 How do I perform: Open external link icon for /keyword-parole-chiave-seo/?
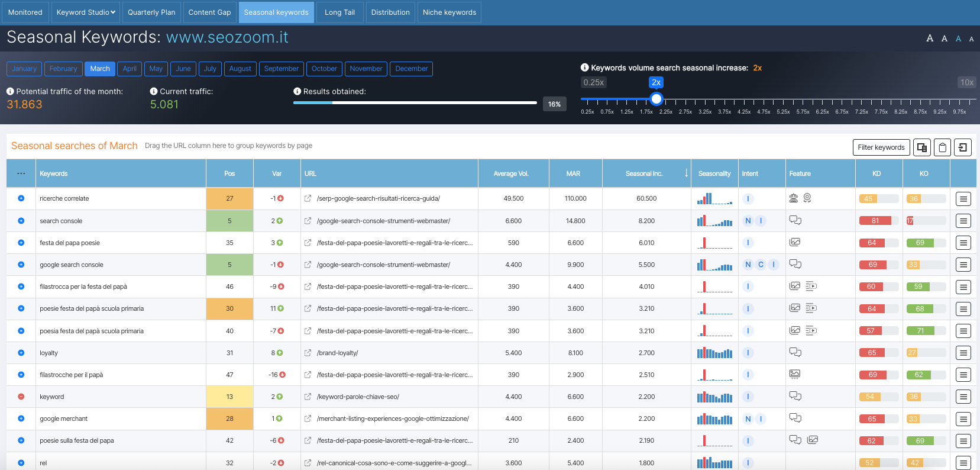tap(308, 397)
